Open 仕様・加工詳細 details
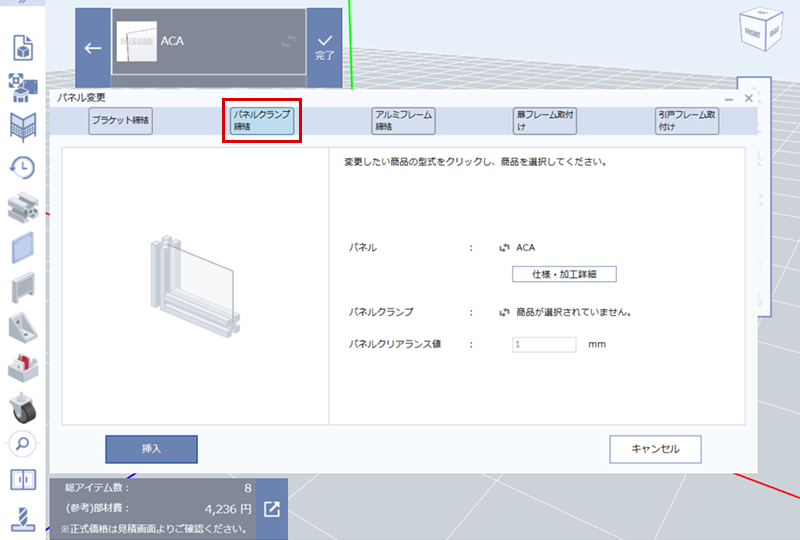 point(564,274)
